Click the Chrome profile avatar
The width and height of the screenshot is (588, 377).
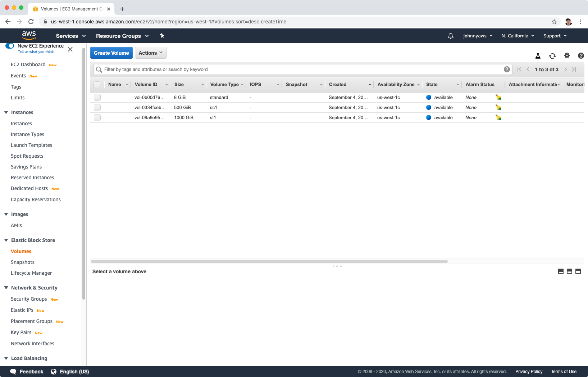(569, 22)
